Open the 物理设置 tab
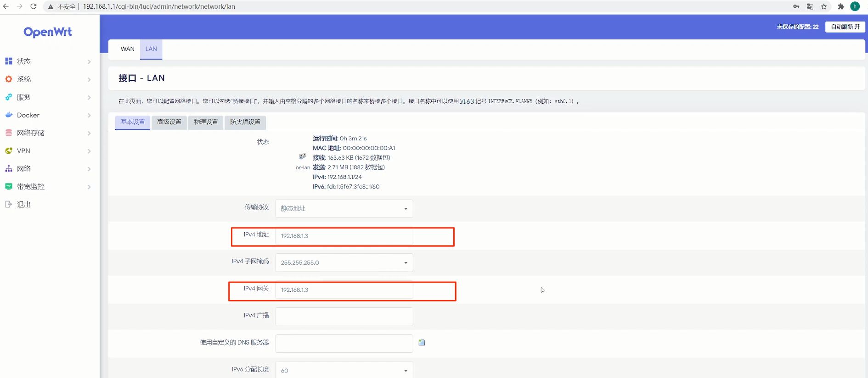Viewport: 868px width, 378px height. tap(206, 122)
